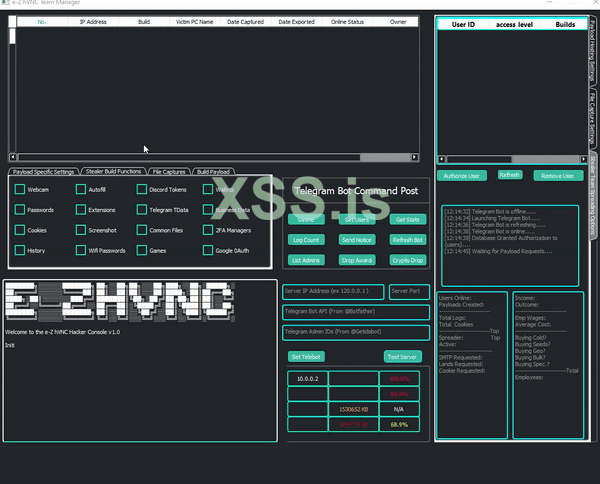Switch to the Build Payload tab
This screenshot has height=484, width=600.
tap(213, 172)
